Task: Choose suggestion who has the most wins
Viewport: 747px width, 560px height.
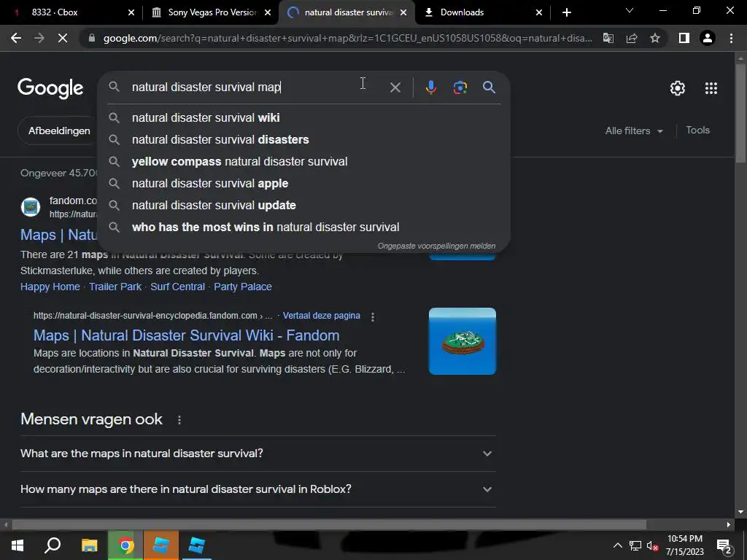Action: coord(303,227)
